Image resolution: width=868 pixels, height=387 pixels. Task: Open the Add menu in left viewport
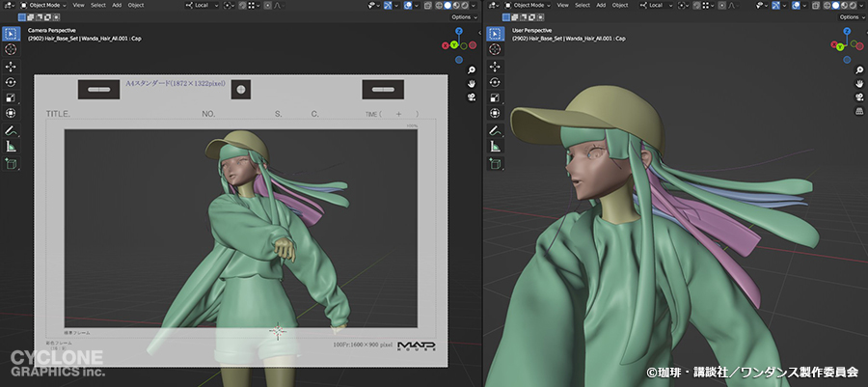117,5
